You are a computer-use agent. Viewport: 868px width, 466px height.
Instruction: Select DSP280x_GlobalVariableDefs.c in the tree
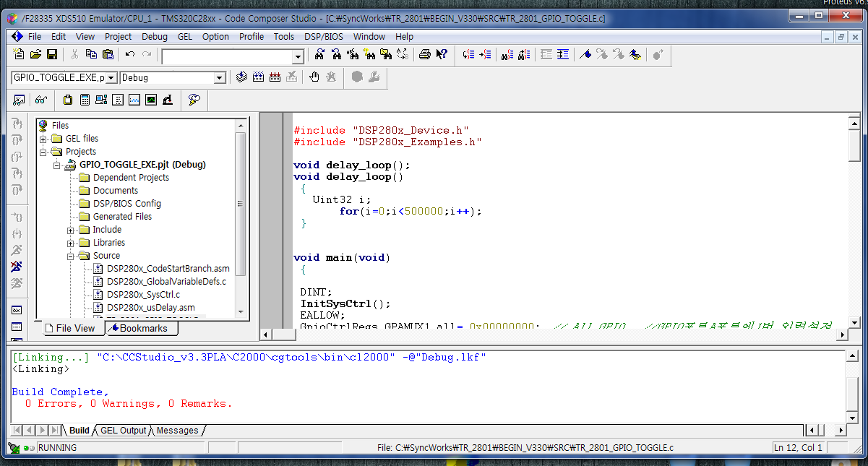166,282
